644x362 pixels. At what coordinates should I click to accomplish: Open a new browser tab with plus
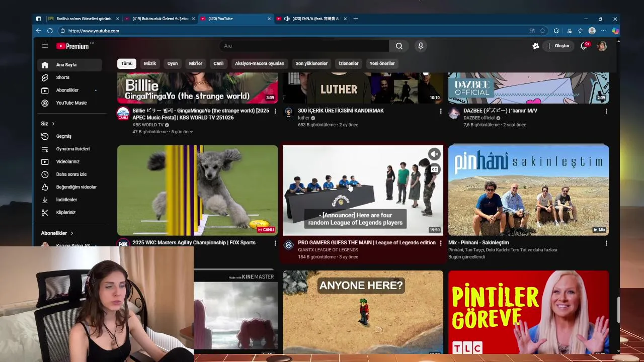click(x=356, y=19)
